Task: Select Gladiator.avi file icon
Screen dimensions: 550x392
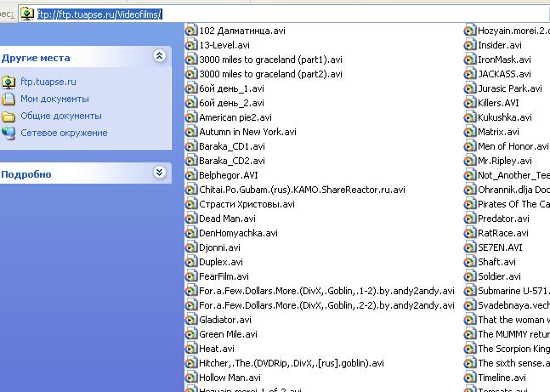Action: click(190, 320)
